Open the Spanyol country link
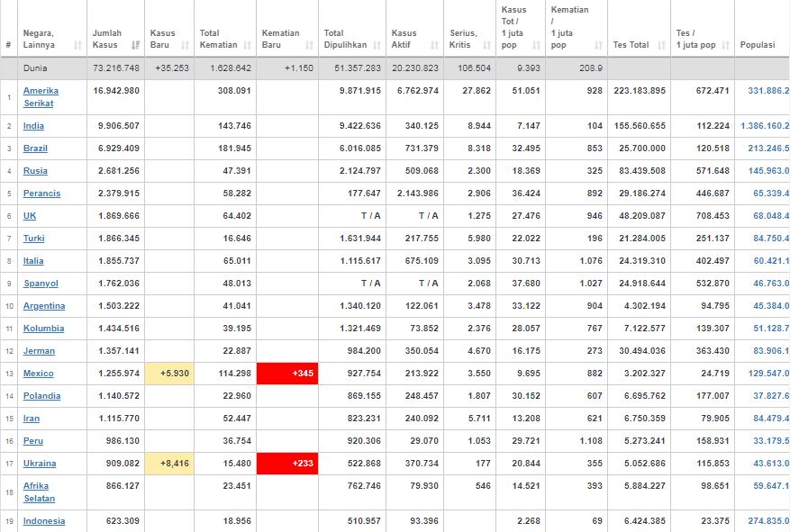 pos(41,284)
